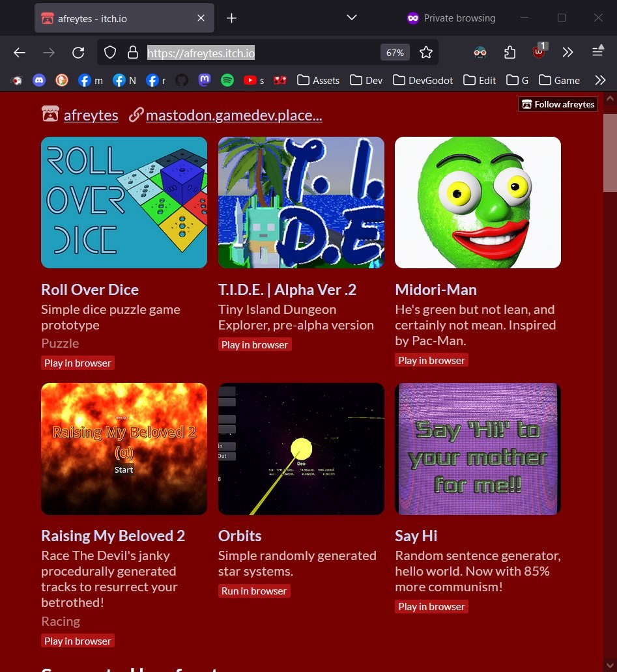Open the Facebook 'r' bookmark
Viewport: 617px width, 672px height.
(x=156, y=80)
